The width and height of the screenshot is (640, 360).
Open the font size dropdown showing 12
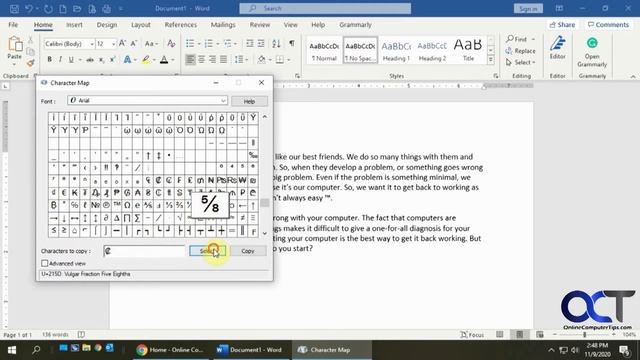pos(113,44)
